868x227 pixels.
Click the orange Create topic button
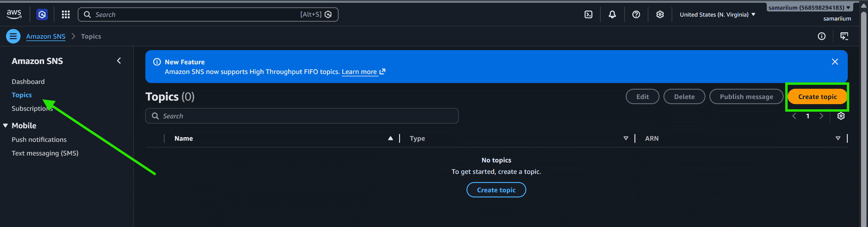point(817,97)
